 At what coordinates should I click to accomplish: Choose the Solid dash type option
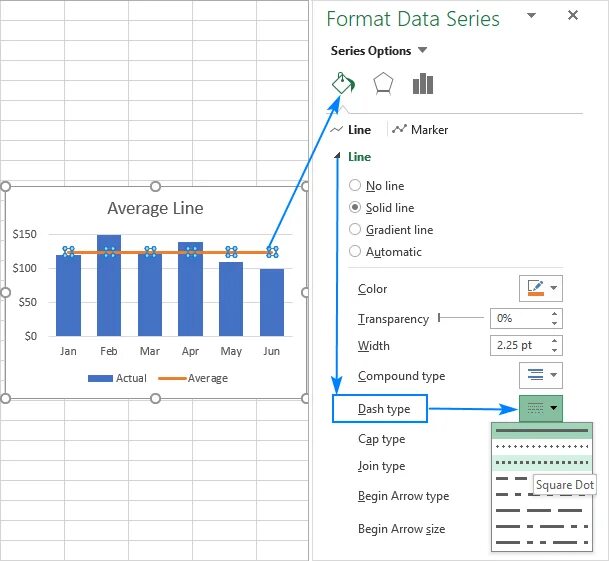[x=542, y=431]
